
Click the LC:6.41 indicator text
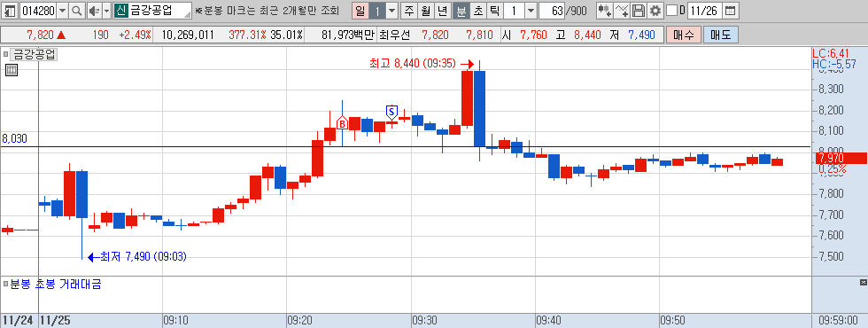click(831, 54)
